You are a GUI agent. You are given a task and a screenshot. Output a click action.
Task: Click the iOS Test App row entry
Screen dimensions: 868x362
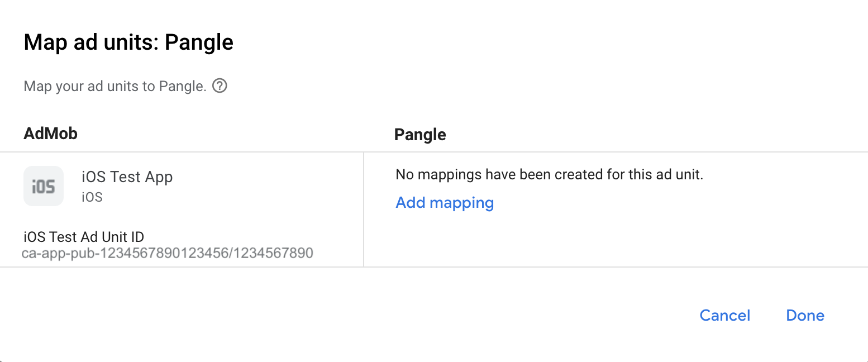coord(127,177)
